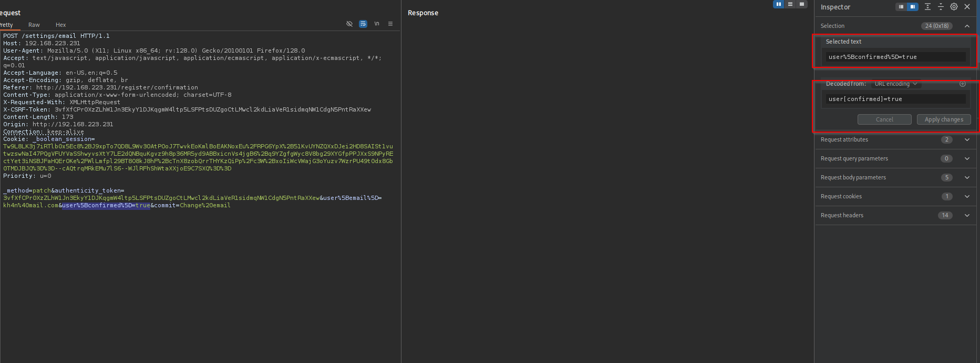Switch to side-by-side layout view
Image resolution: width=980 pixels, height=363 pixels.
(779, 4)
